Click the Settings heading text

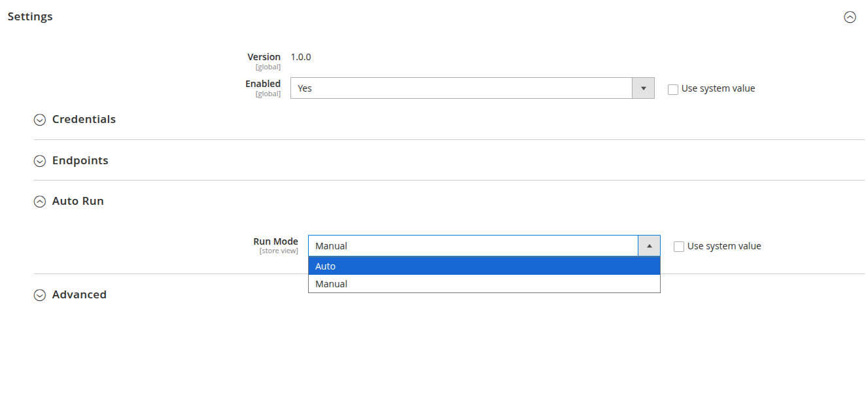tap(30, 16)
